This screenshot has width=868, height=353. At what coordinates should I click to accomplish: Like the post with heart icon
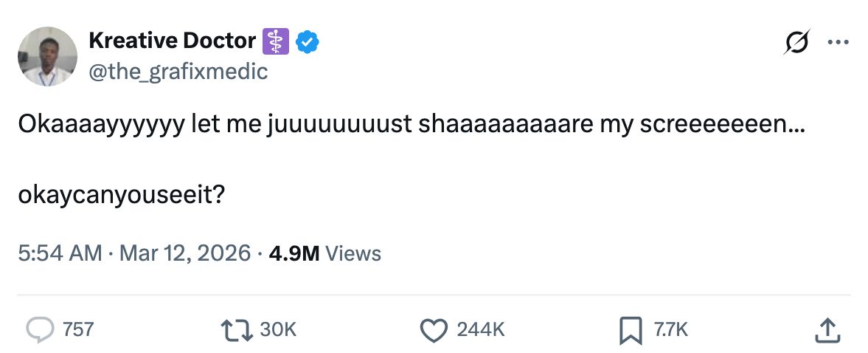(434, 329)
